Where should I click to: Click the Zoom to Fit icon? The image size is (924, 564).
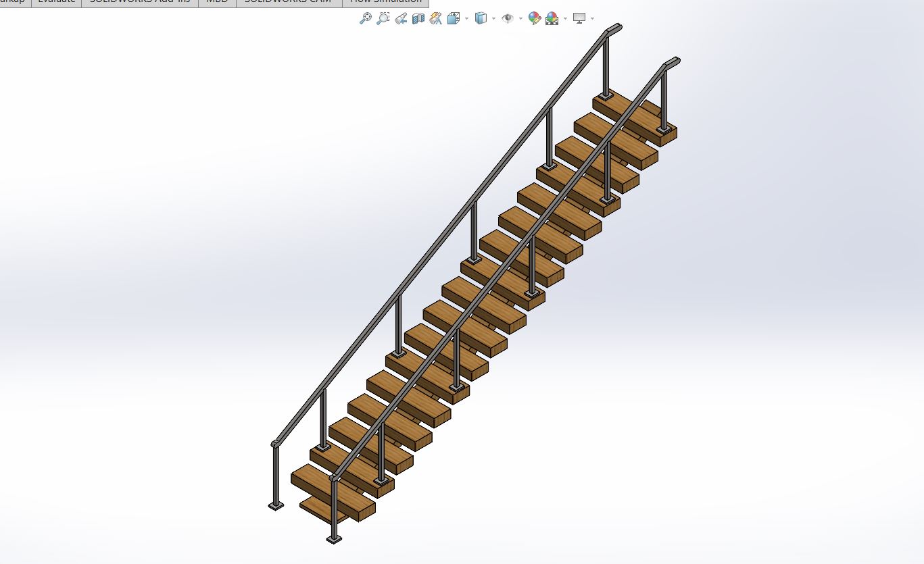(365, 19)
